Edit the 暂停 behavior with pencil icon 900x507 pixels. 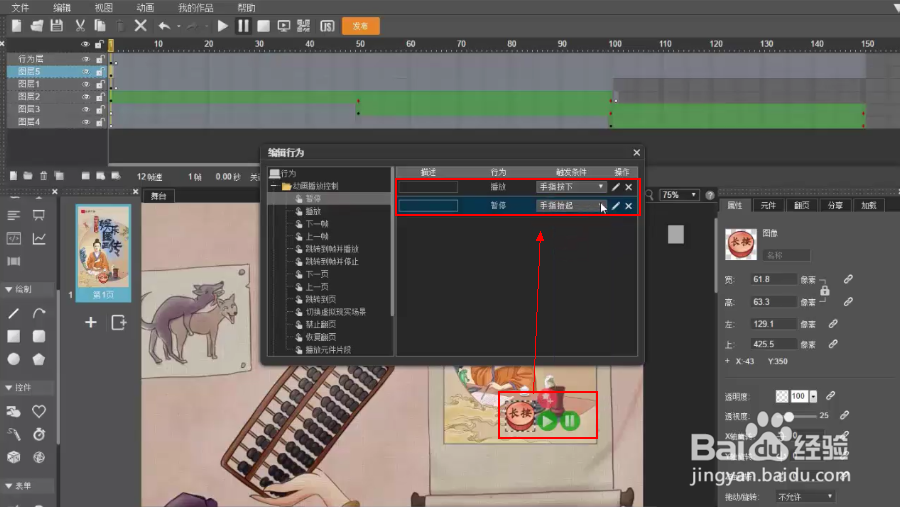click(x=616, y=206)
